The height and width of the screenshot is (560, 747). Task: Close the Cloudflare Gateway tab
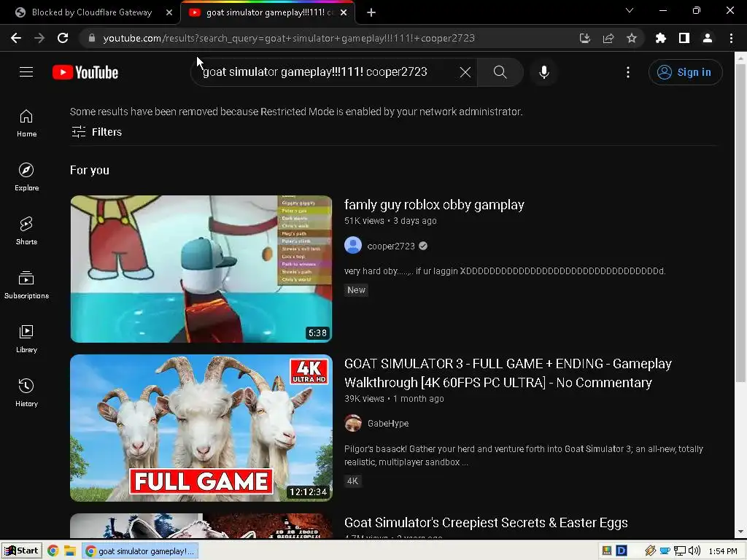coord(169,12)
